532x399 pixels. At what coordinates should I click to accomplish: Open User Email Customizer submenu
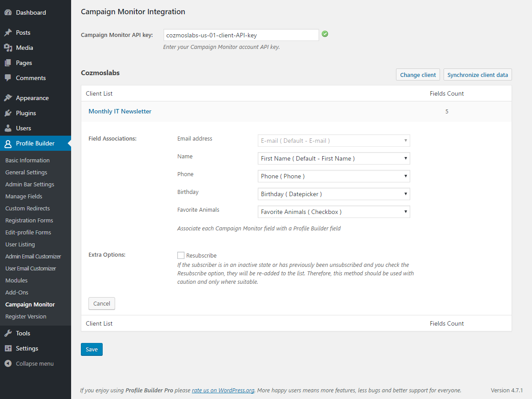tap(31, 268)
